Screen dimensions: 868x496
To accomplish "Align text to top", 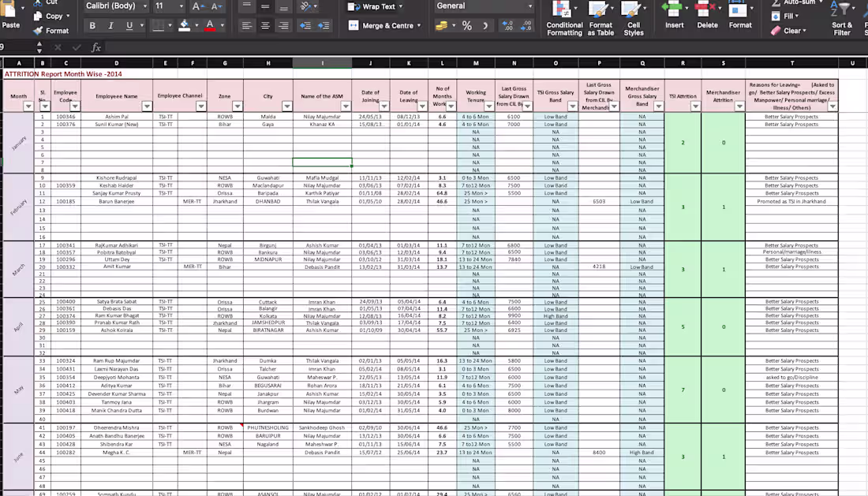I will tap(247, 6).
